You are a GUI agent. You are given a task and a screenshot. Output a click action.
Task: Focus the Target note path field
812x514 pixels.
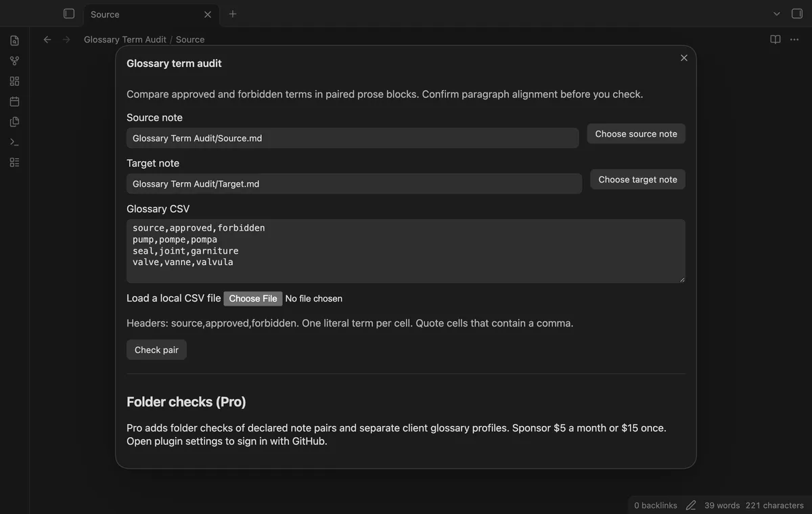tap(354, 184)
